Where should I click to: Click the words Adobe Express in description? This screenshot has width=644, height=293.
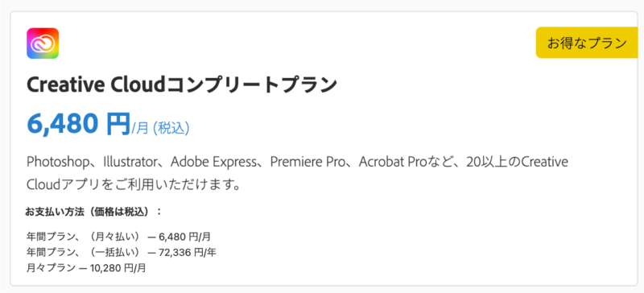(x=213, y=162)
